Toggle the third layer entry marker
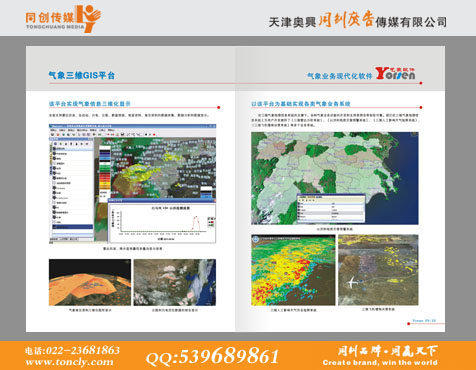Image resolution: width=476 pixels, height=370 pixels. (54, 159)
